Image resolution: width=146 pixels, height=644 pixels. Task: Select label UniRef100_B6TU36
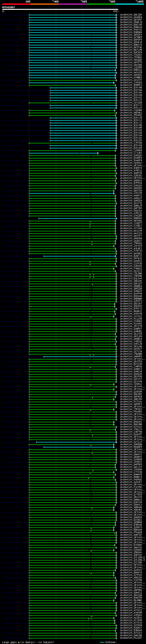[131, 48]
